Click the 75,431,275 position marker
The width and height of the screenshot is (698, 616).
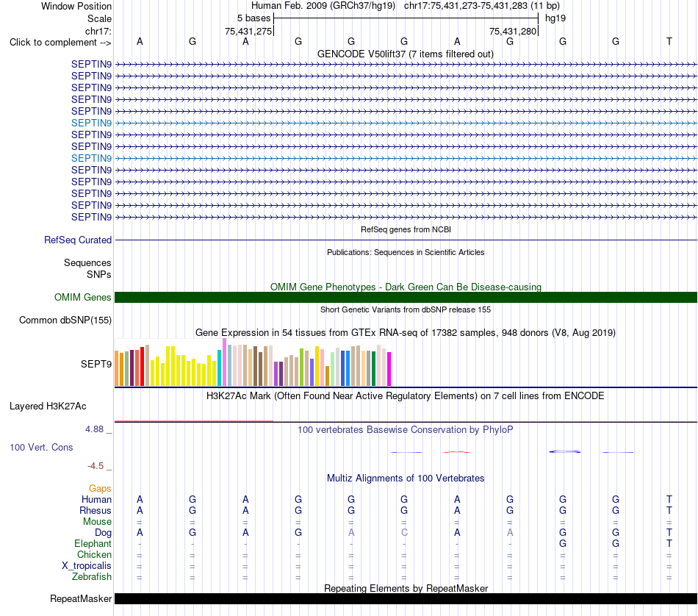[x=248, y=31]
